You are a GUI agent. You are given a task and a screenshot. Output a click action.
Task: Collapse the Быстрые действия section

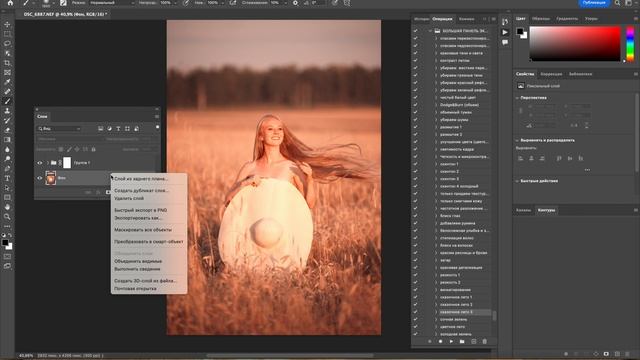[518, 181]
